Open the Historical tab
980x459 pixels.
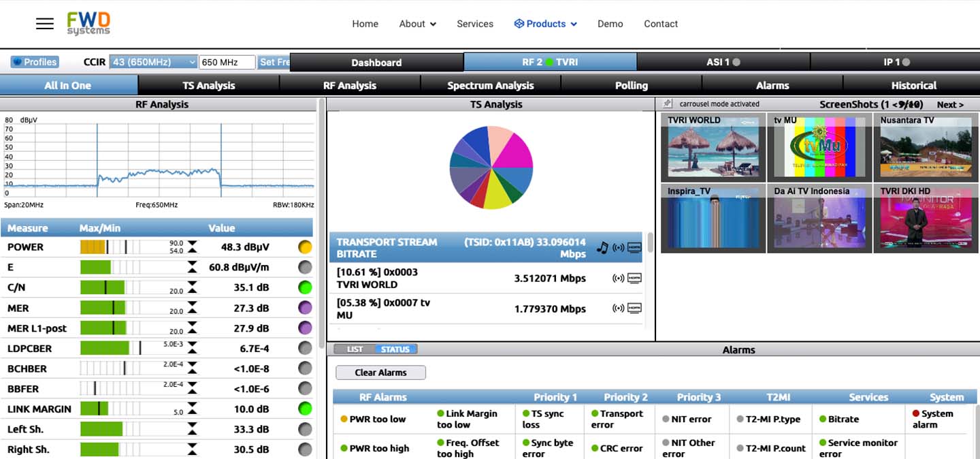click(913, 85)
